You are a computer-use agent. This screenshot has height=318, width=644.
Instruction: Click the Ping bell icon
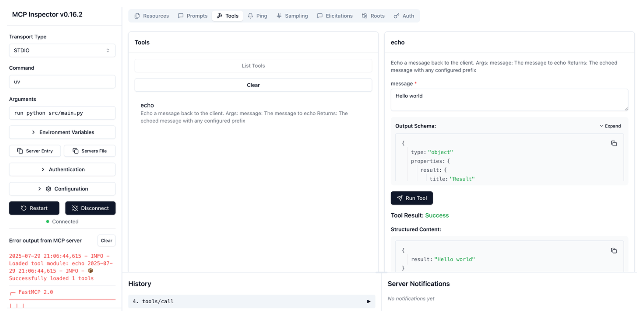tap(250, 16)
